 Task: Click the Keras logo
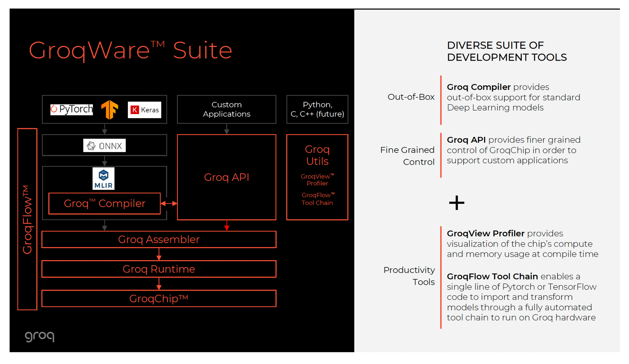[144, 110]
